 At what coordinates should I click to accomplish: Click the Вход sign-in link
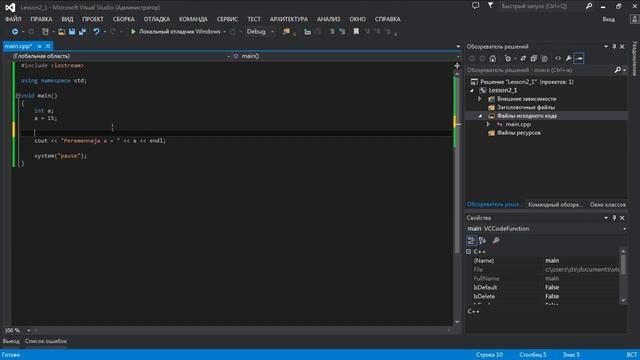[x=609, y=19]
